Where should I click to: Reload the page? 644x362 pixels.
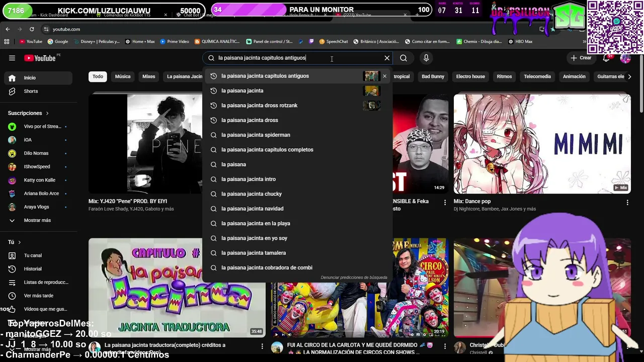32,29
